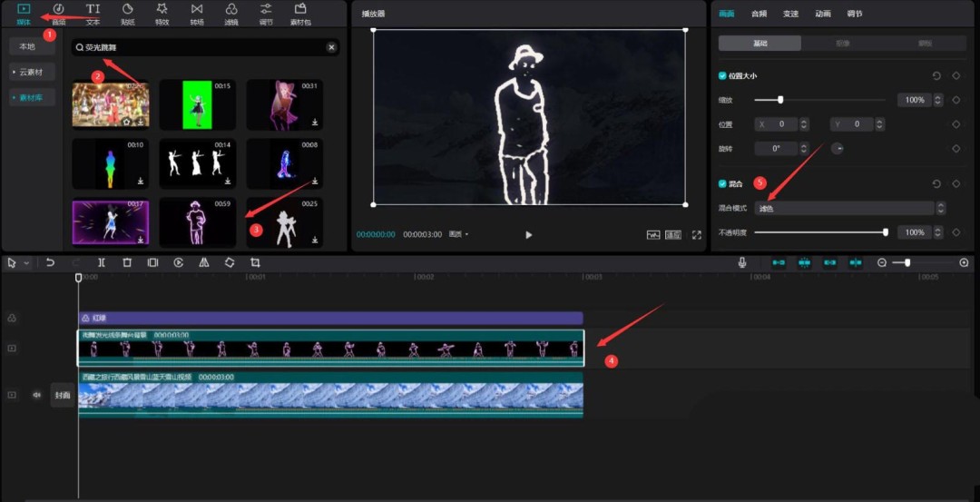
Task: Click the delete trash icon in timeline toolbar
Action: coord(127,262)
